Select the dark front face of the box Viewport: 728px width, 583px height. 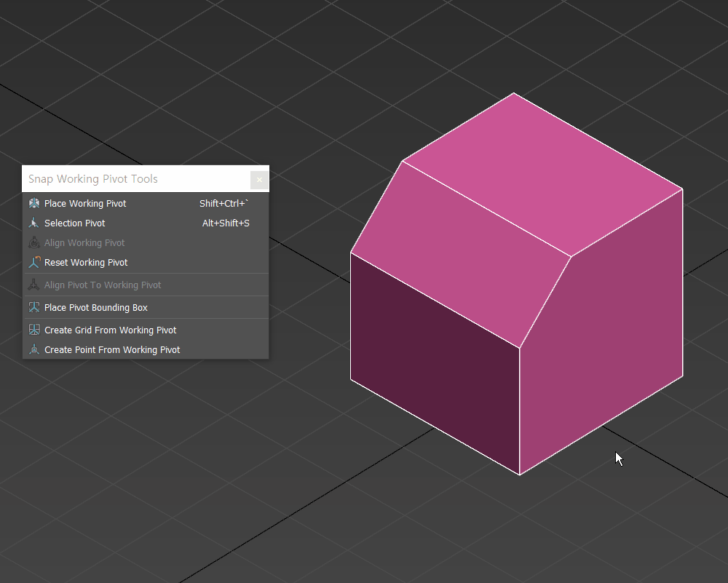(435, 363)
